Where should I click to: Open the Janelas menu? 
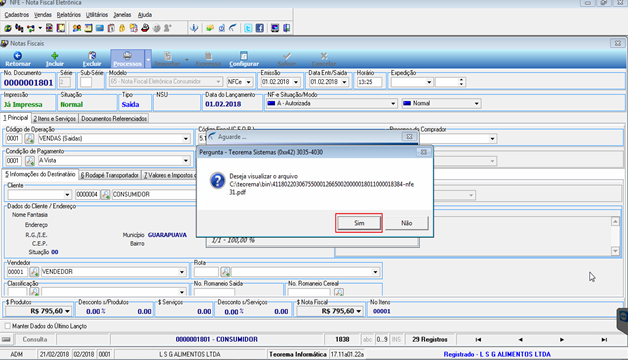(122, 15)
